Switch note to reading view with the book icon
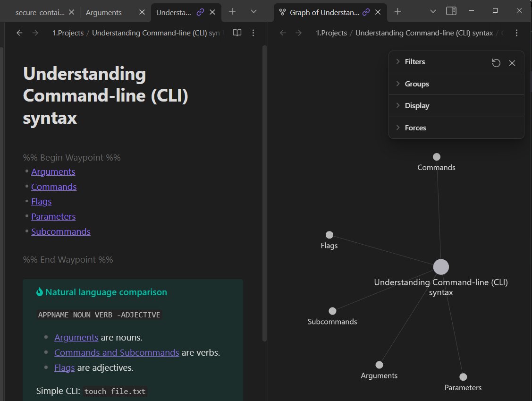The height and width of the screenshot is (401, 532). point(237,33)
